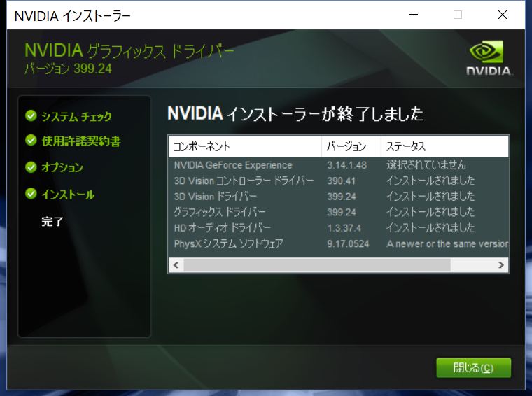Viewport: 532px width, 396px height.
Task: Select the NVIDIA GeForce Experience row
Action: [x=339, y=165]
